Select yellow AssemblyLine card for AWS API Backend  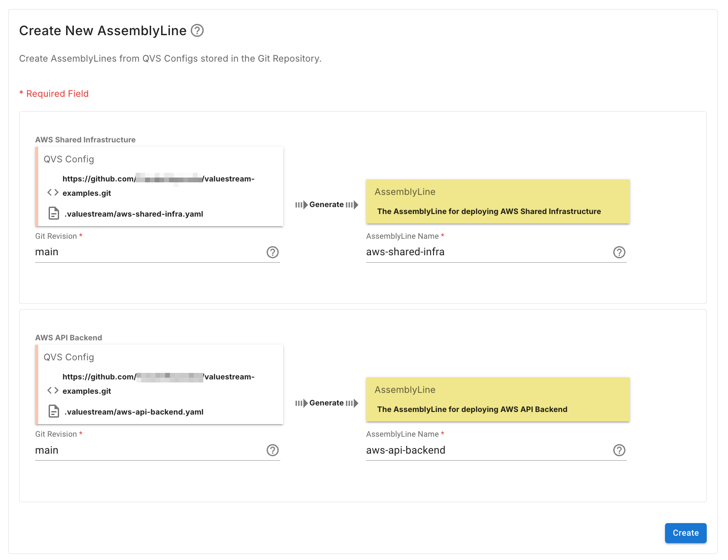(498, 400)
